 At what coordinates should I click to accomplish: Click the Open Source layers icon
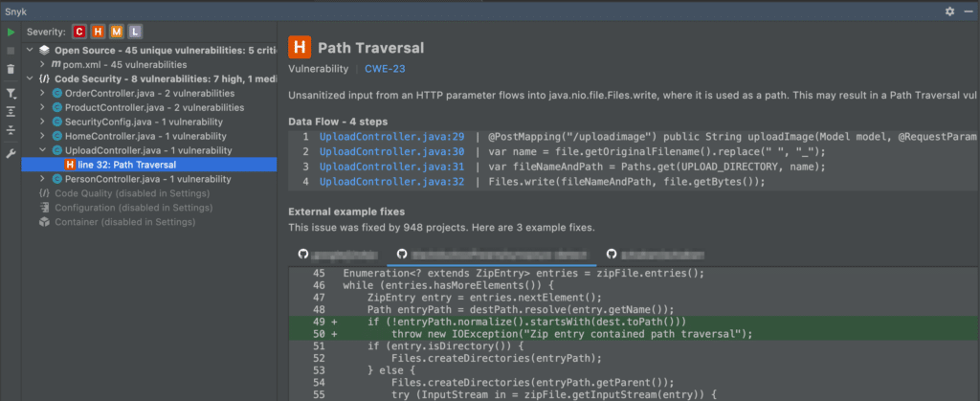pos(44,50)
